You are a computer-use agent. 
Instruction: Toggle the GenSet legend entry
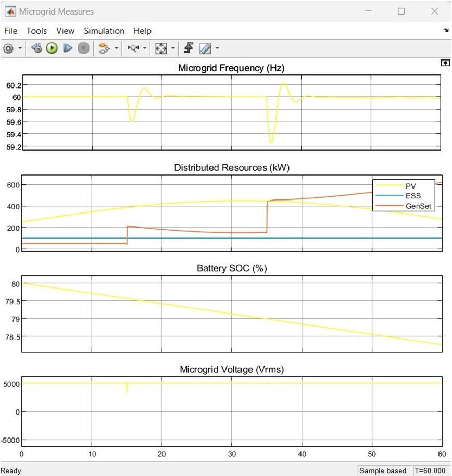[x=403, y=206]
